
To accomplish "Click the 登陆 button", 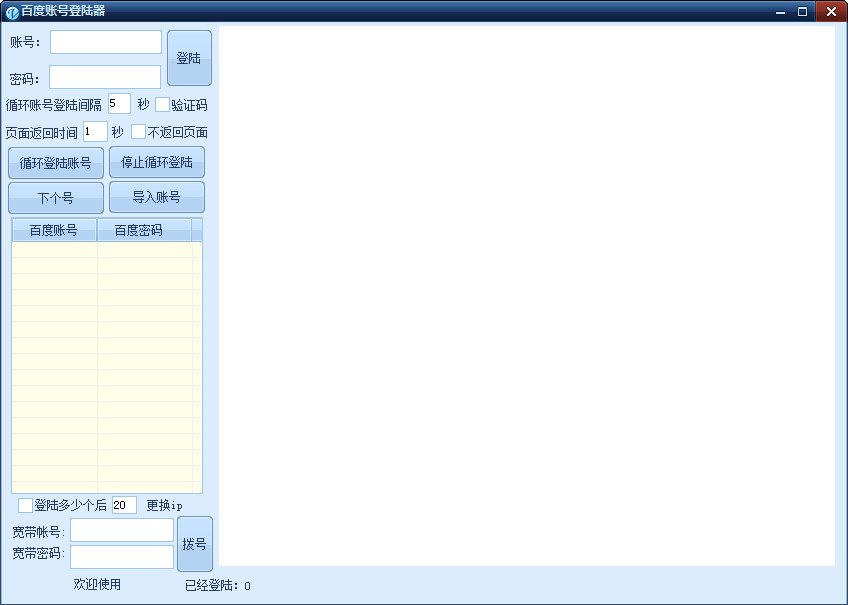I will coord(189,58).
